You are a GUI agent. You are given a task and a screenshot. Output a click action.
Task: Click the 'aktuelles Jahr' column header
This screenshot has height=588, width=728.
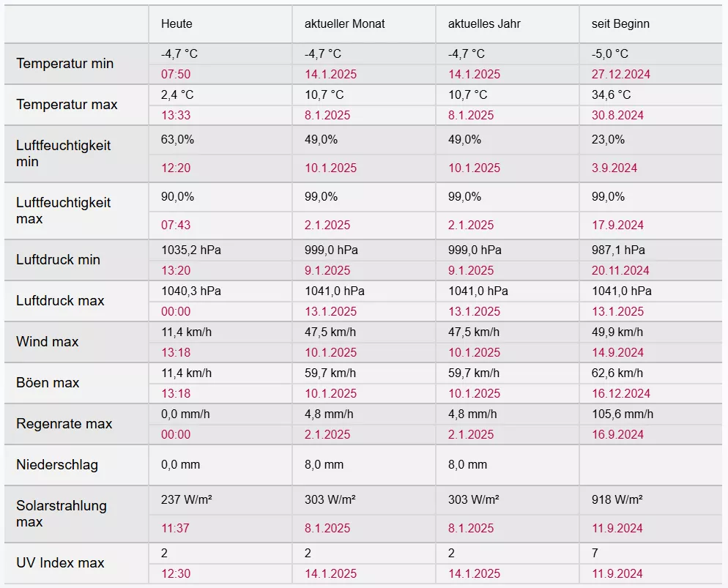tap(484, 23)
